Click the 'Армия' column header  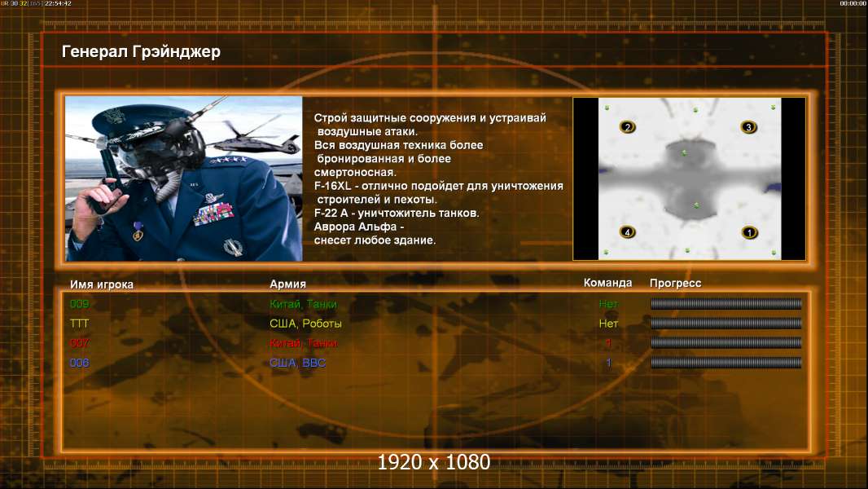coord(287,284)
